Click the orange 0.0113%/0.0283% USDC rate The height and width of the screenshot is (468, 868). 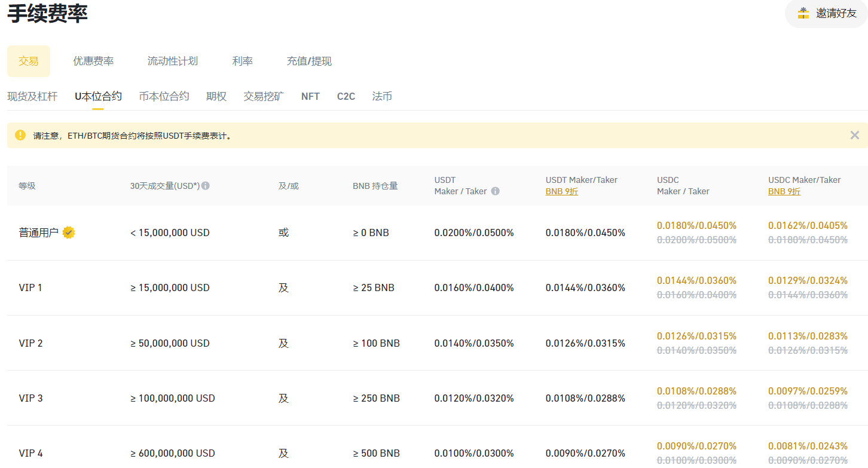[x=808, y=336]
